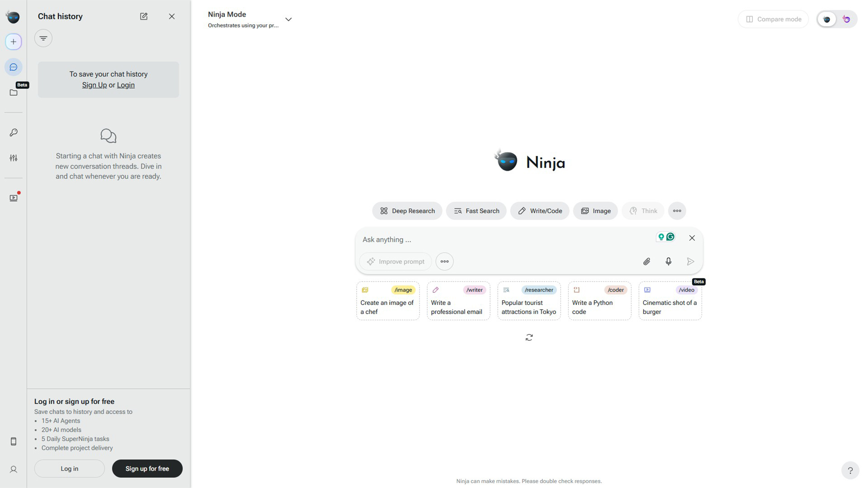The width and height of the screenshot is (868, 488).
Task: Start a new chat with plus icon
Action: (x=14, y=42)
